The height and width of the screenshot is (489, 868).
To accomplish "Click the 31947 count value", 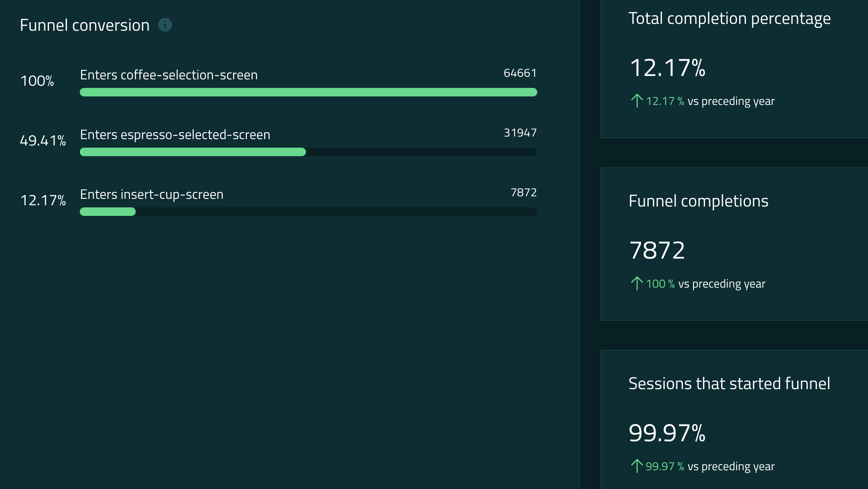I will (520, 133).
